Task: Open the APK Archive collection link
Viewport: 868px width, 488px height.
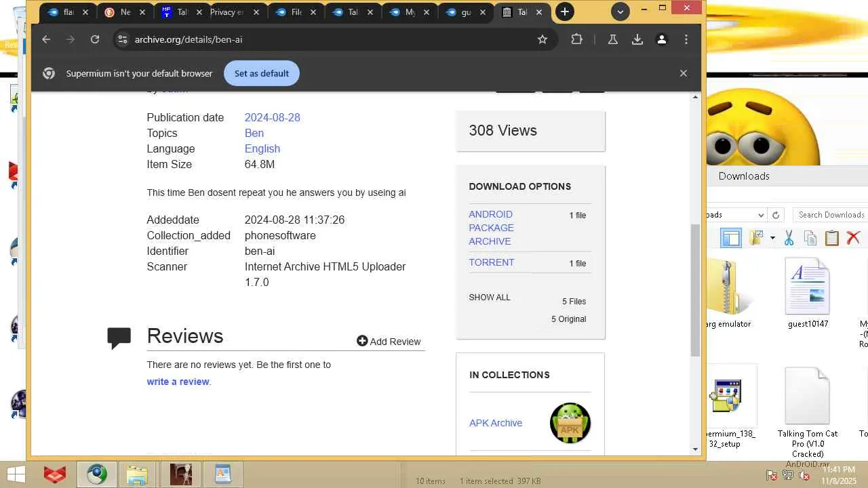Action: (496, 423)
